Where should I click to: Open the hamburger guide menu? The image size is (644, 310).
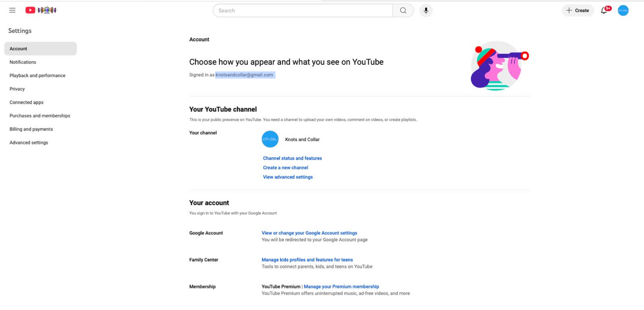(12, 10)
